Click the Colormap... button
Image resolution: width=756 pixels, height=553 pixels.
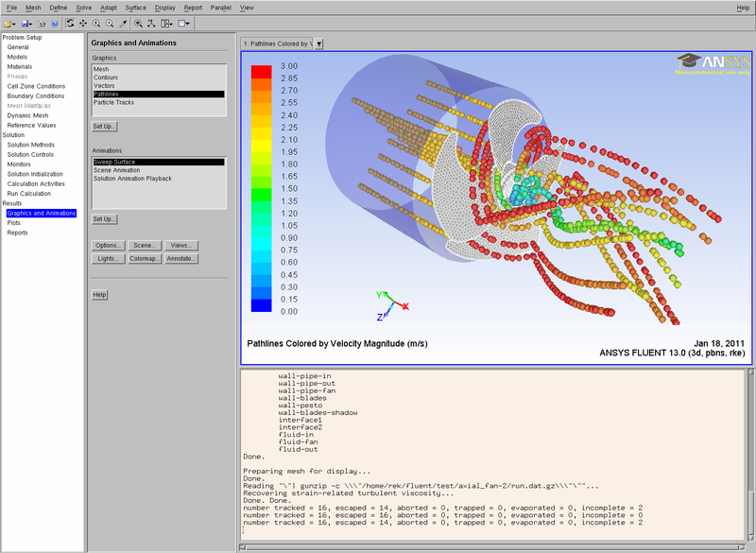tap(145, 257)
